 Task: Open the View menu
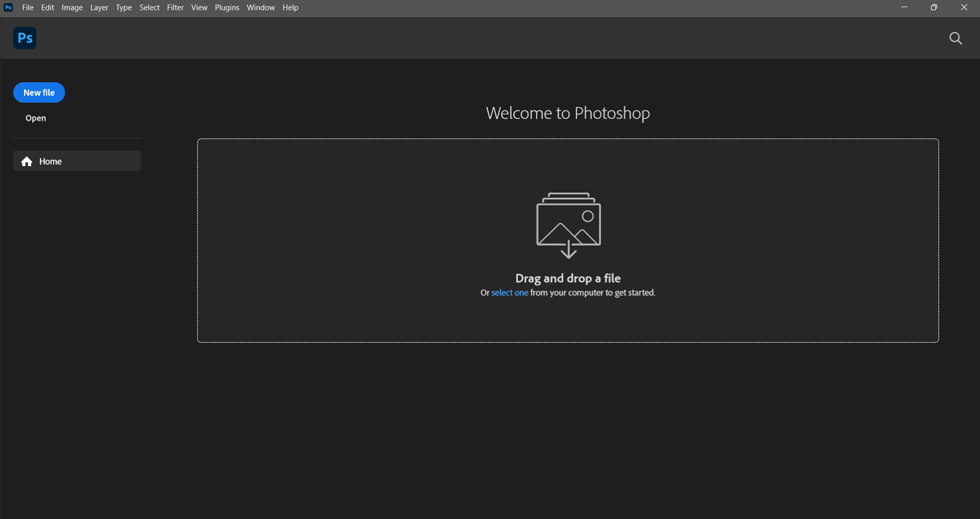pos(199,7)
